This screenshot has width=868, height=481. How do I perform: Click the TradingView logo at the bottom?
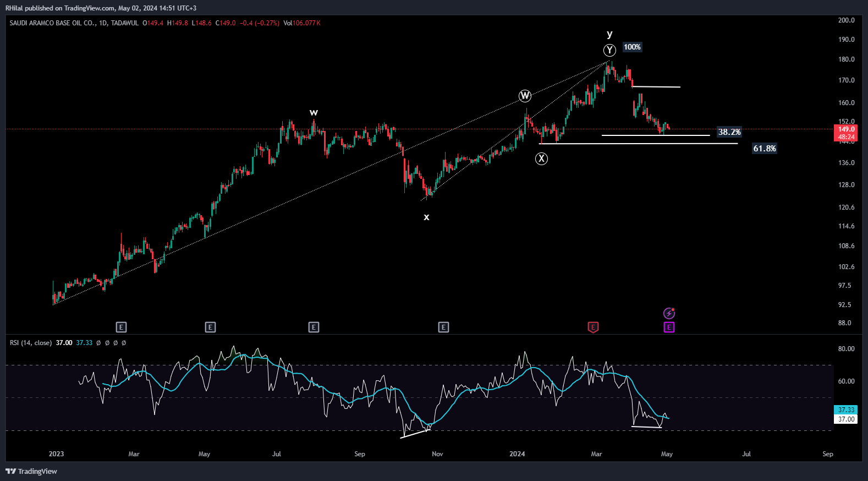coord(31,471)
